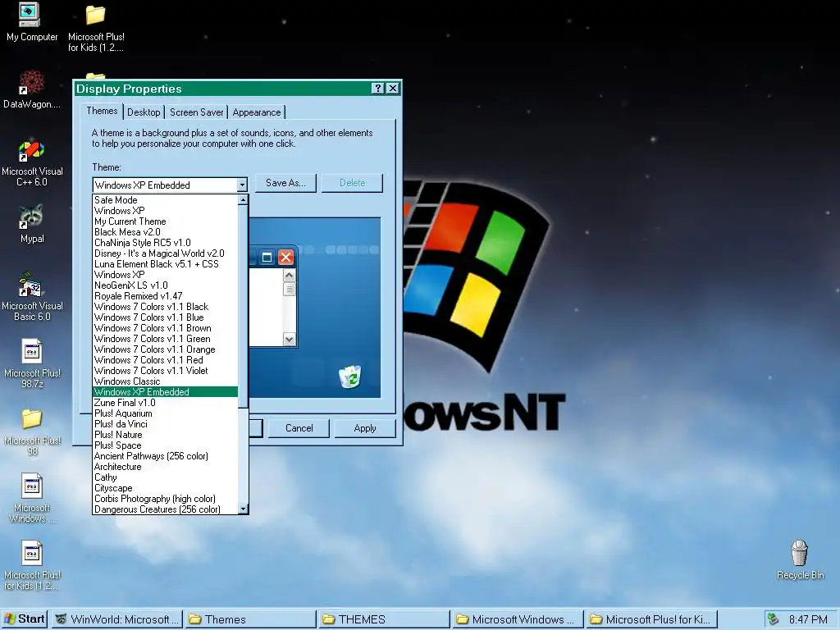Choose Zune Final v1.0 theme

tap(166, 403)
